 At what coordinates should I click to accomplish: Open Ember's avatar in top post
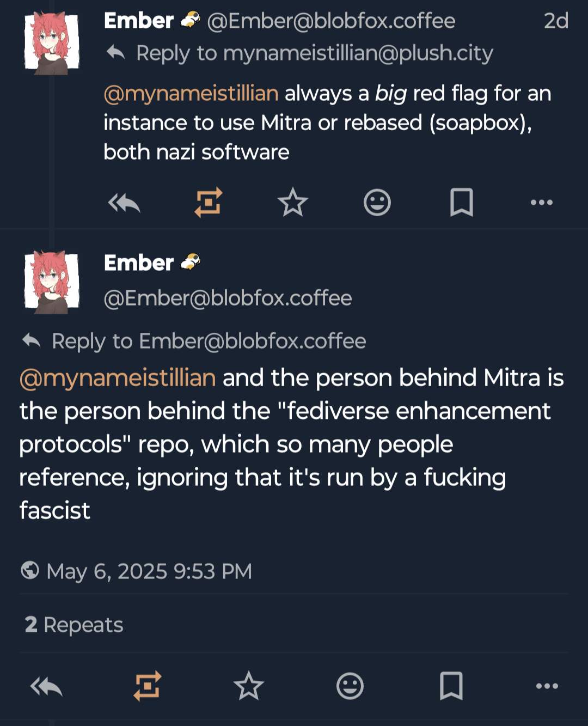pos(52,44)
